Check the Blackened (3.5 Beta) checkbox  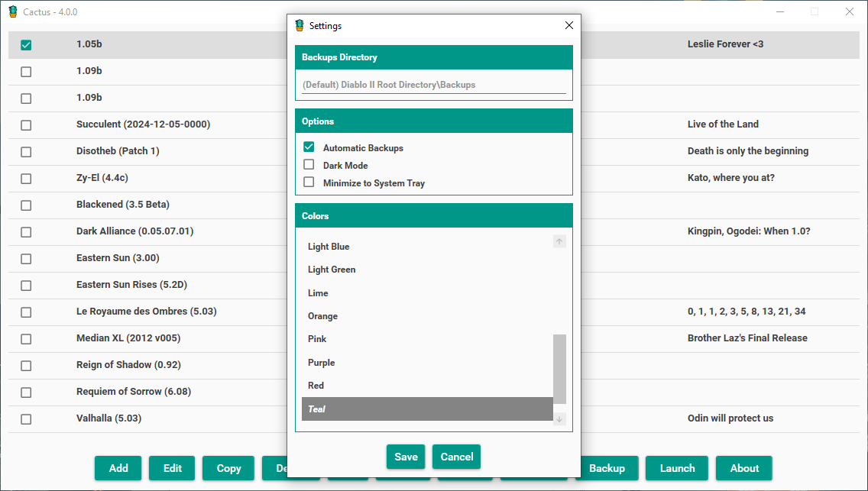[x=26, y=205]
